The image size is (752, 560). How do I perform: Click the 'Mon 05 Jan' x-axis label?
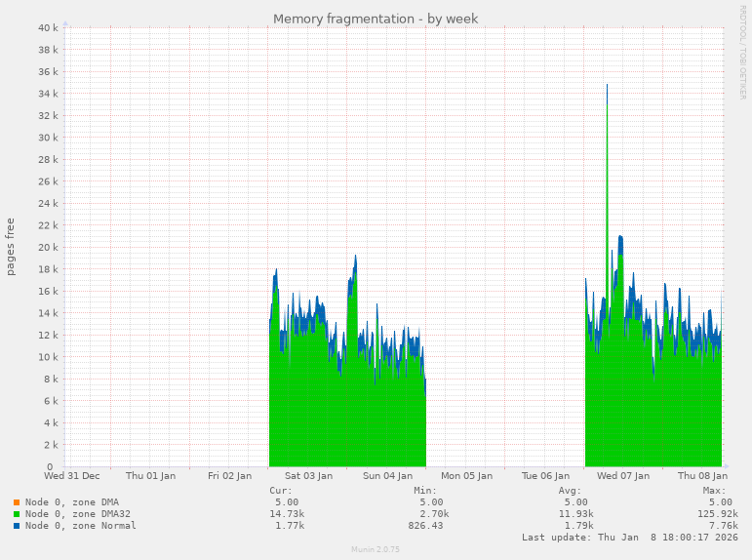466,476
